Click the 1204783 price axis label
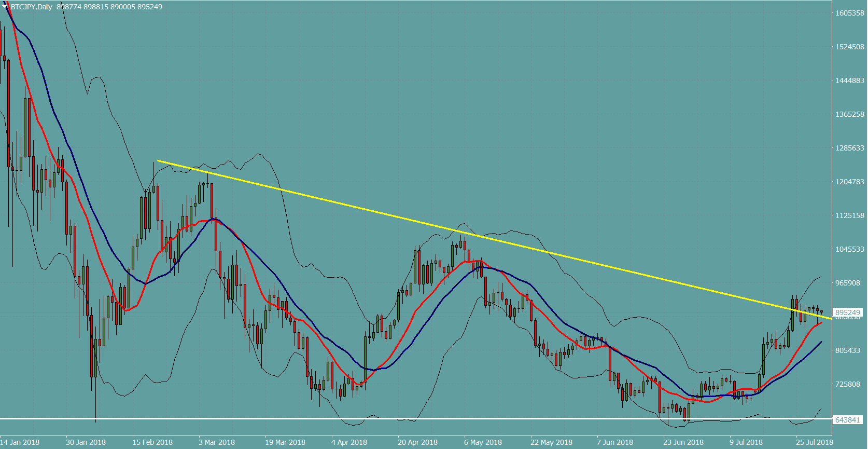This screenshot has height=449, width=868. click(849, 182)
